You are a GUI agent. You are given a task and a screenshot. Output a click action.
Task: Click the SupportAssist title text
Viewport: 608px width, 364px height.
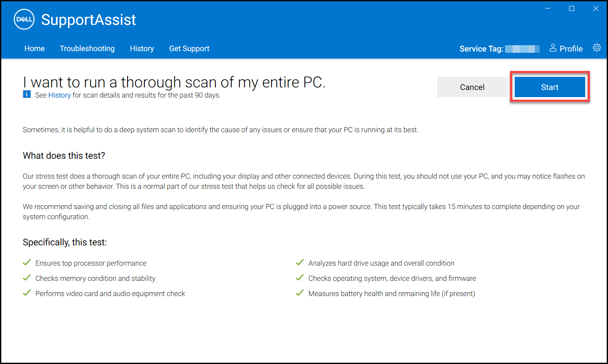pos(88,19)
